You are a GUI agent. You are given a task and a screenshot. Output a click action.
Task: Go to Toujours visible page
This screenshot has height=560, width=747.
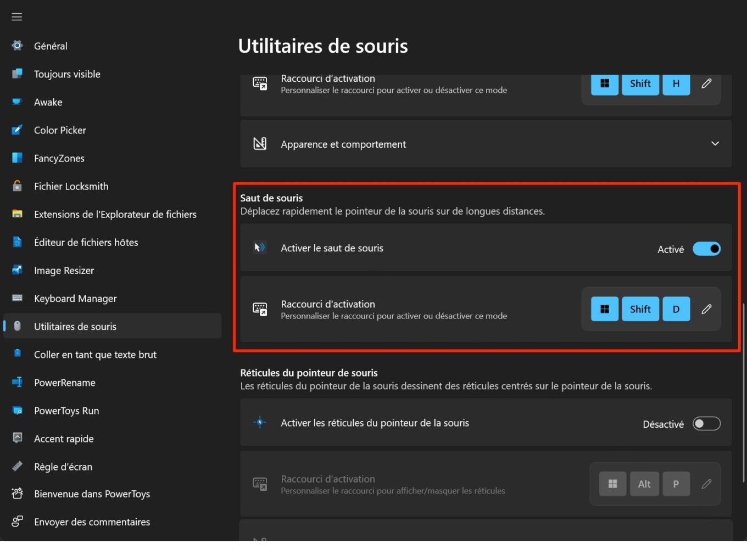coord(112,74)
